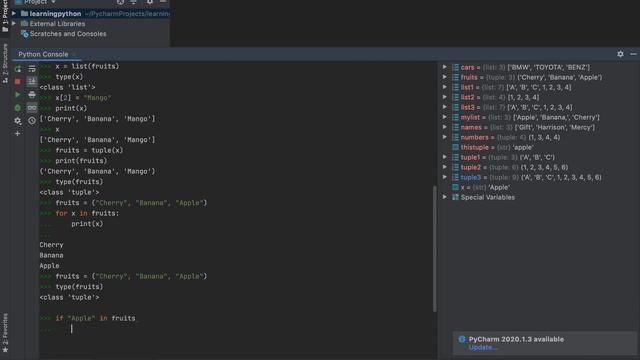Viewport: 640px width, 360px height.
Task: Open the Structure side tab
Action: [x=5, y=63]
